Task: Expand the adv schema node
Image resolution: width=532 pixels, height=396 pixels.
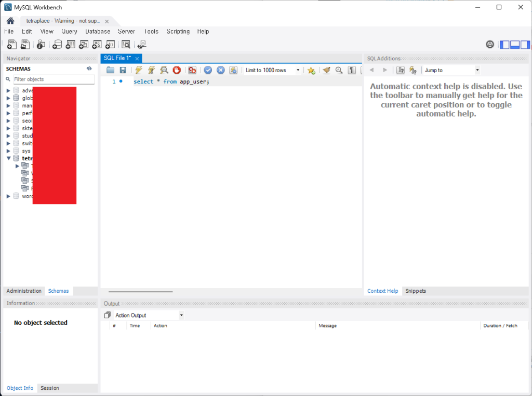Action: coord(8,90)
